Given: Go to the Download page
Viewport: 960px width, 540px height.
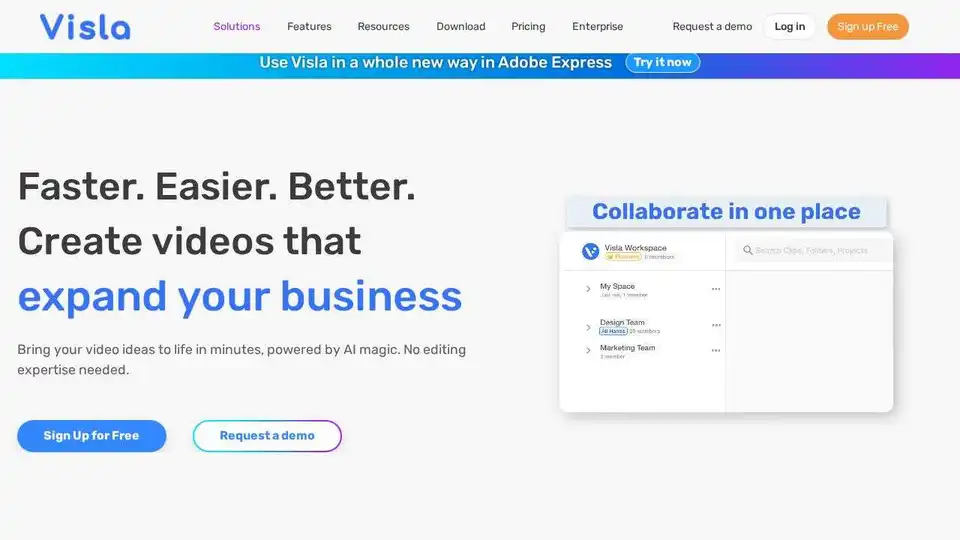Looking at the screenshot, I should coord(460,26).
